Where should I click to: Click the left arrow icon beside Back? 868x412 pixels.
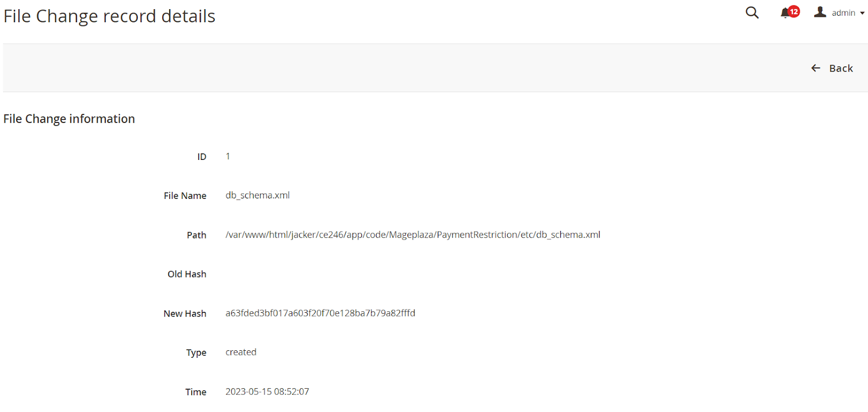point(815,68)
